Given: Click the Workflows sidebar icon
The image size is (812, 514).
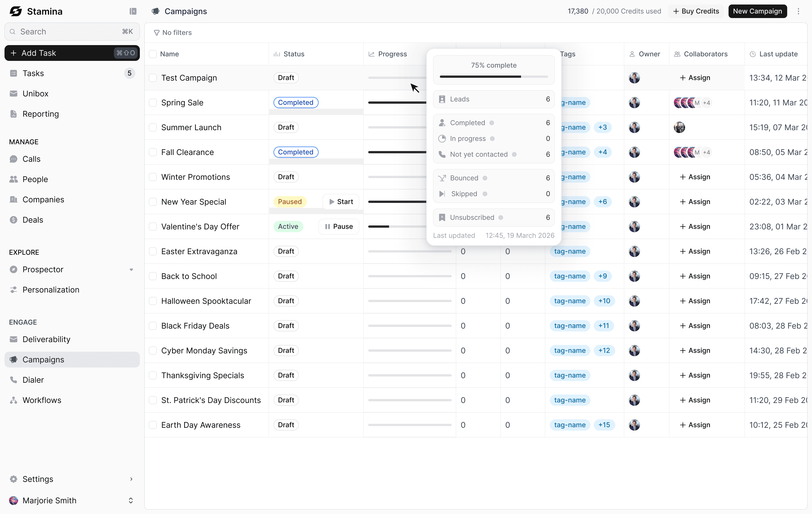Looking at the screenshot, I should coord(14,400).
